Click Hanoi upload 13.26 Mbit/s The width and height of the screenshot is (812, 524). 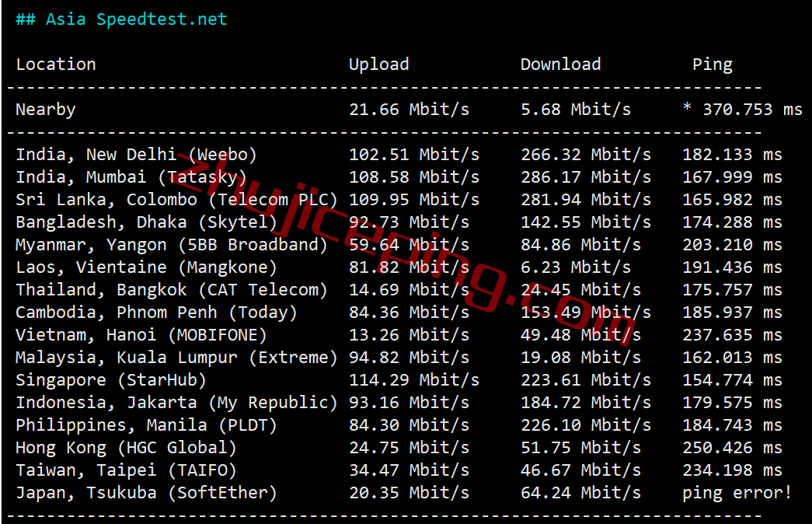click(x=409, y=335)
